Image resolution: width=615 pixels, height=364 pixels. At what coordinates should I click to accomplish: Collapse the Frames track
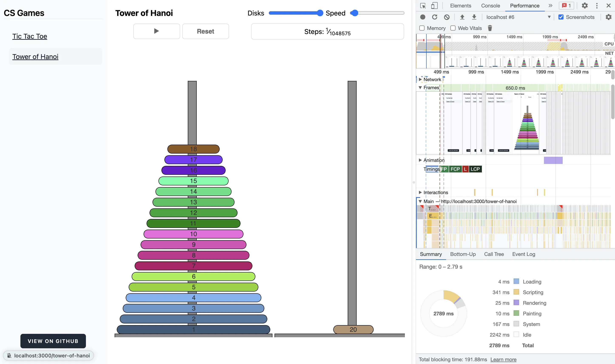[x=420, y=87]
